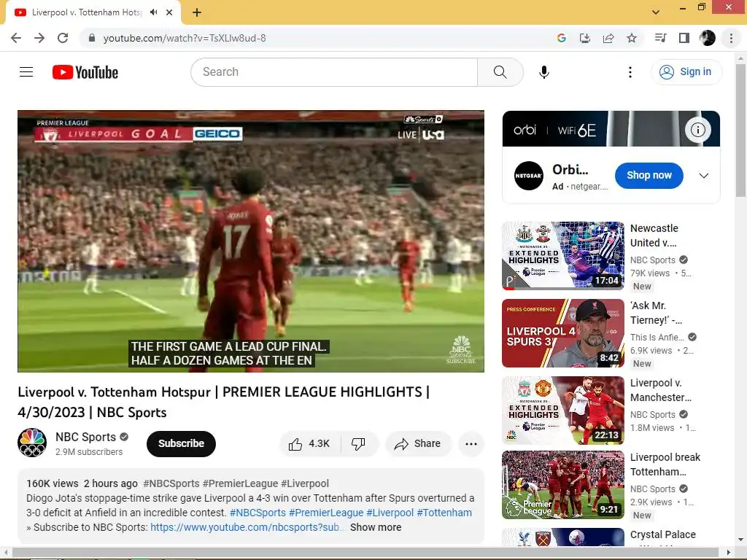
Task: Install app icon in address bar
Action: tap(584, 38)
